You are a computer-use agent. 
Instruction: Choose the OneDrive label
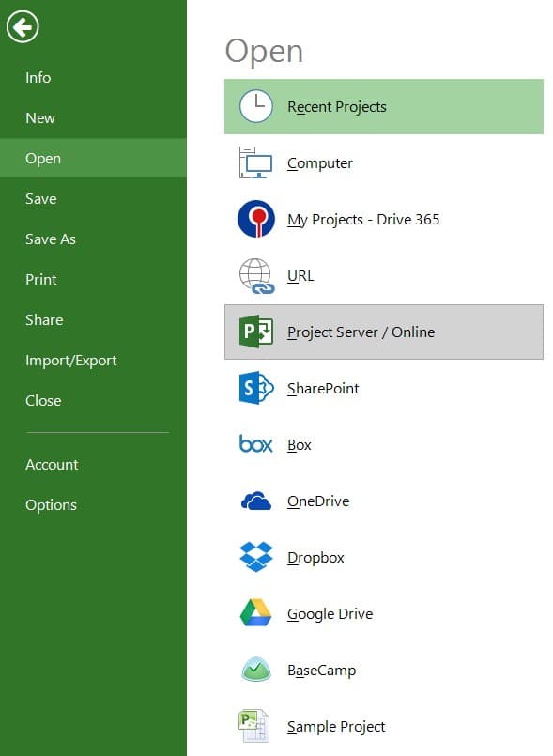(318, 501)
